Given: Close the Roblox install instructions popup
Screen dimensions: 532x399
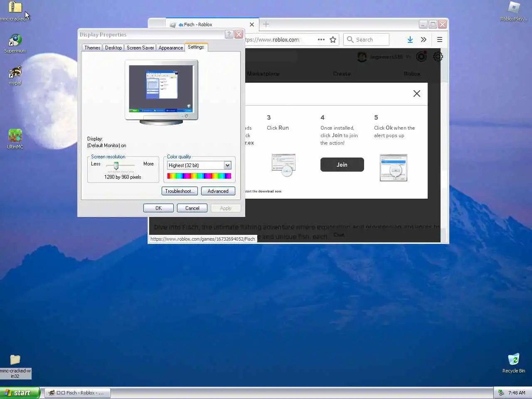Looking at the screenshot, I should (417, 94).
